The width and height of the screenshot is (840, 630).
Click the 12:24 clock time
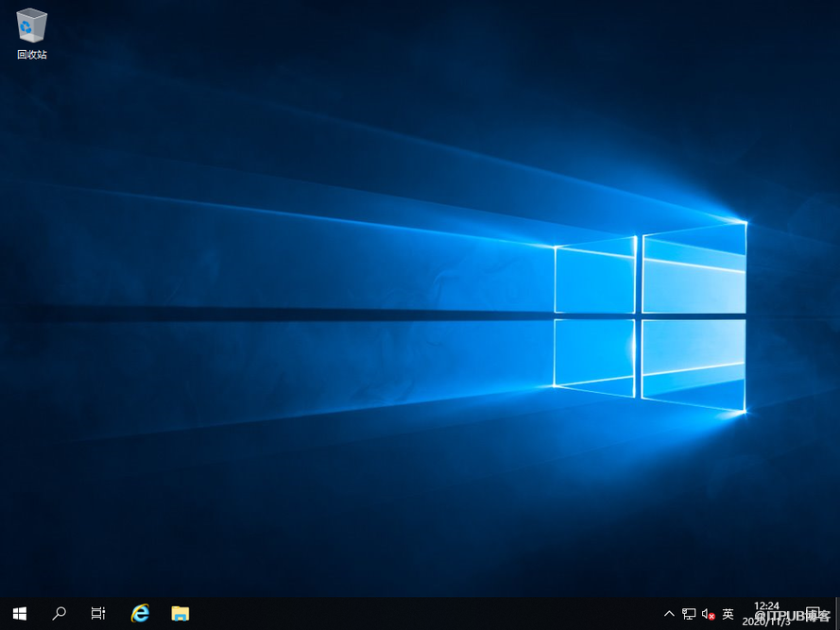767,605
